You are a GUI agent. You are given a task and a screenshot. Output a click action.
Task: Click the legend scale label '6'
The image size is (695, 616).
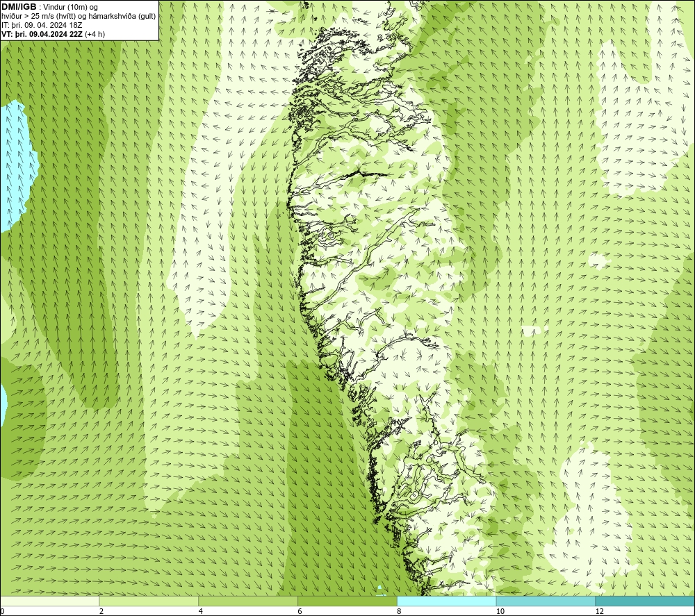pos(300,611)
